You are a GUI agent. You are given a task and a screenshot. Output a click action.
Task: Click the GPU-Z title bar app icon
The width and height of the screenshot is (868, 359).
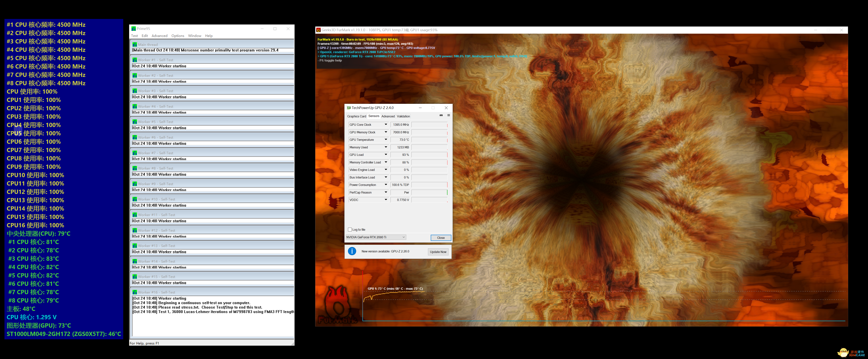coord(348,108)
